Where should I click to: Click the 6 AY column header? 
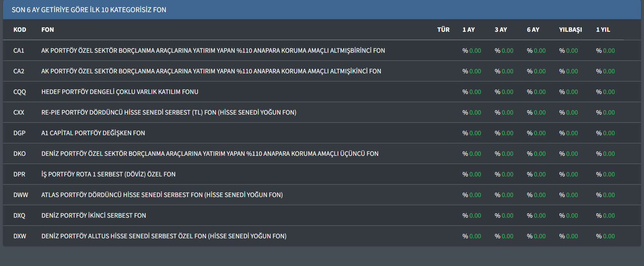[x=533, y=30]
